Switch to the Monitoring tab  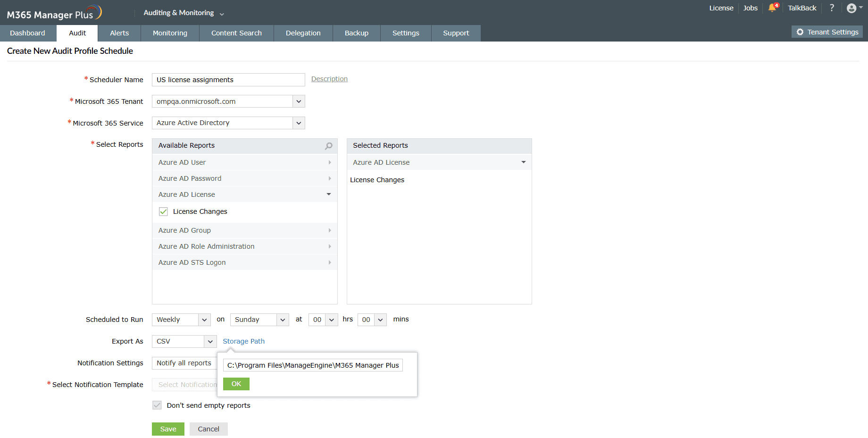click(x=170, y=33)
